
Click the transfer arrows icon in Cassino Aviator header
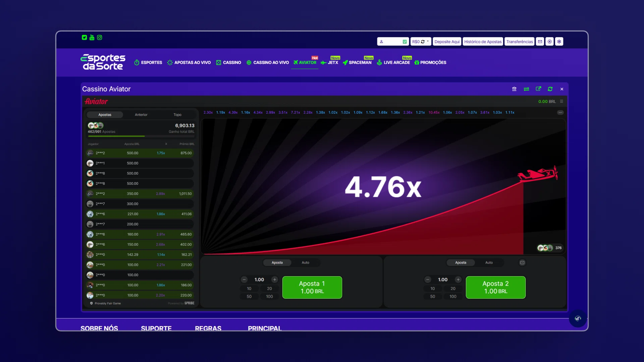pos(526,89)
